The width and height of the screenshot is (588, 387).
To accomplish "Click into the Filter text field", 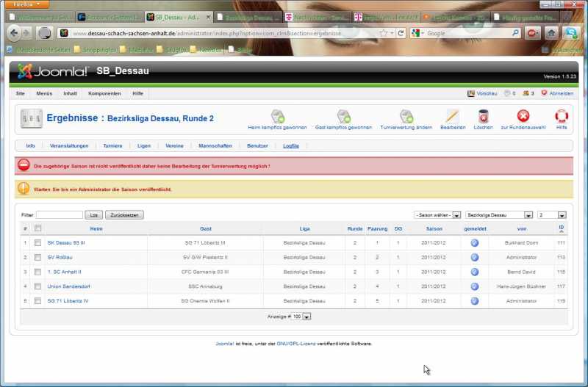I will coord(59,215).
